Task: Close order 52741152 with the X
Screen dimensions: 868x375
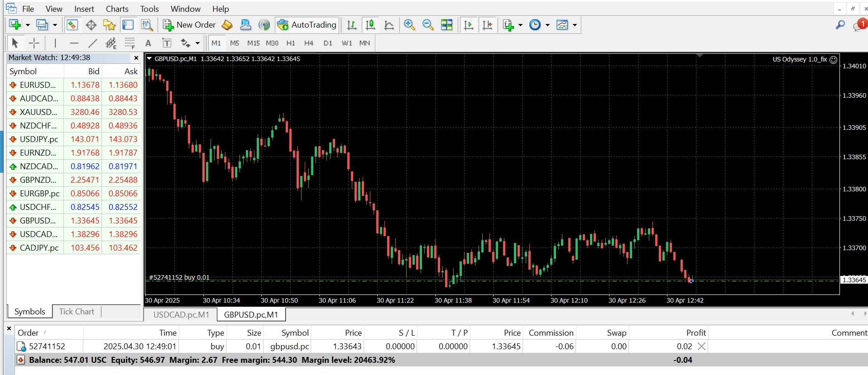Action: click(x=701, y=347)
